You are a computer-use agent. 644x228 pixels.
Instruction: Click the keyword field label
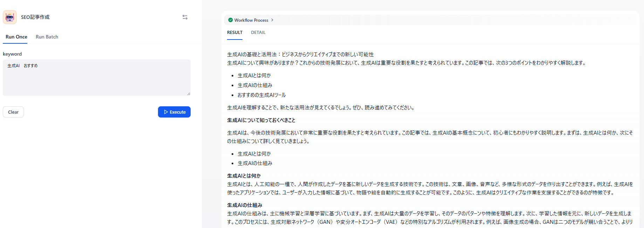(x=12, y=54)
